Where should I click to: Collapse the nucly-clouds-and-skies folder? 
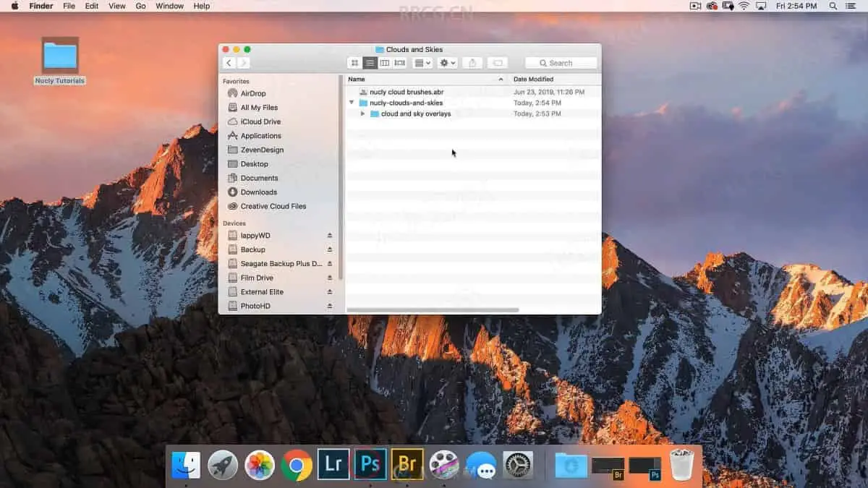point(352,103)
